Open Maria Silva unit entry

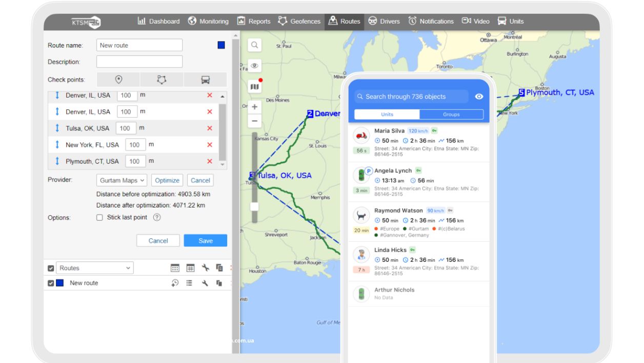click(x=419, y=142)
